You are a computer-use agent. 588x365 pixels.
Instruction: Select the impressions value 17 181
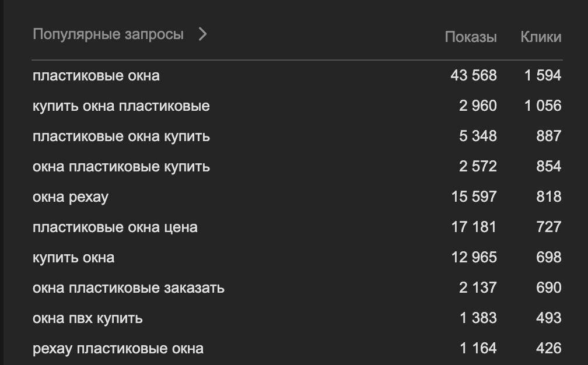[473, 227]
